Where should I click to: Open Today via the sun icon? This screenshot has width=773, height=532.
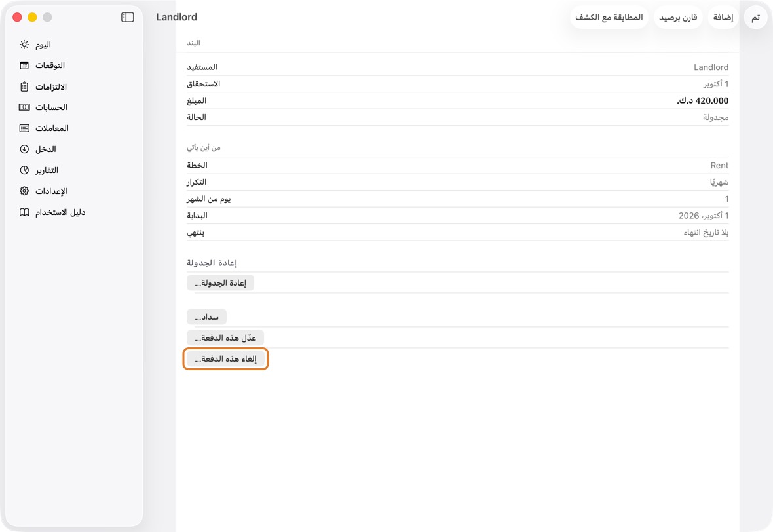pyautogui.click(x=24, y=45)
